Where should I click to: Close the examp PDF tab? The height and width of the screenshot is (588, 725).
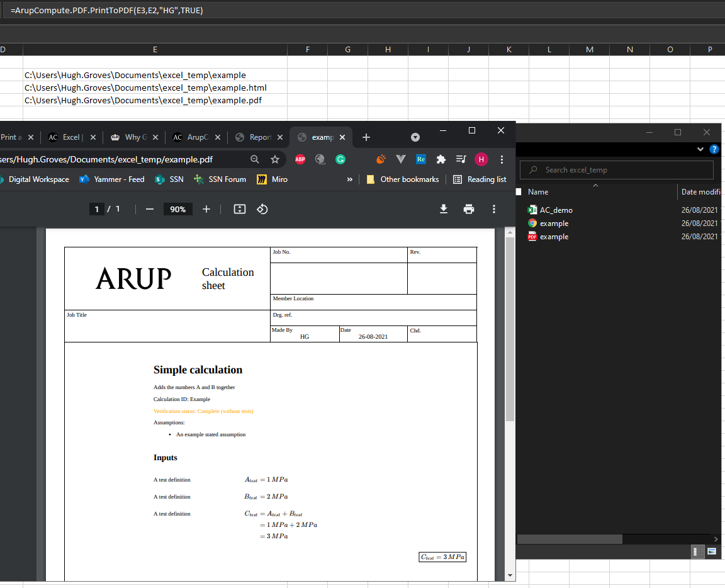click(x=342, y=137)
